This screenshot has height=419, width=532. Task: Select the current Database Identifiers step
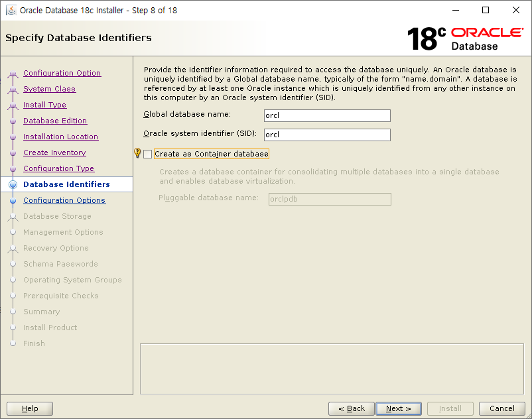(x=66, y=184)
